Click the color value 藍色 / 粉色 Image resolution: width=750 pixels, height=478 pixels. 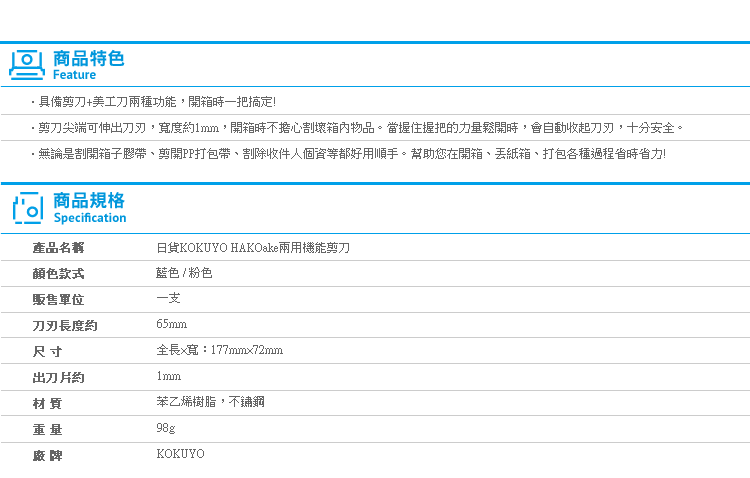(184, 273)
